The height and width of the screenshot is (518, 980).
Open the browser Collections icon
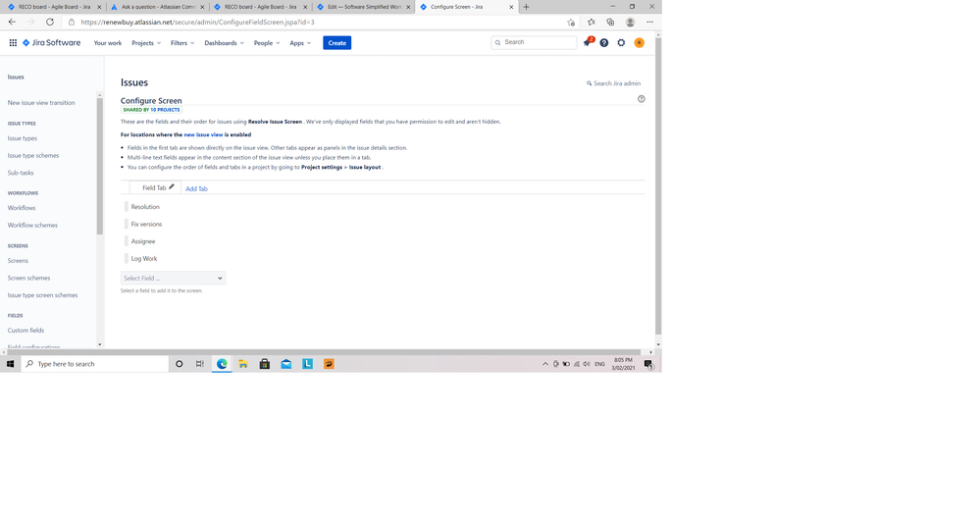tap(610, 22)
